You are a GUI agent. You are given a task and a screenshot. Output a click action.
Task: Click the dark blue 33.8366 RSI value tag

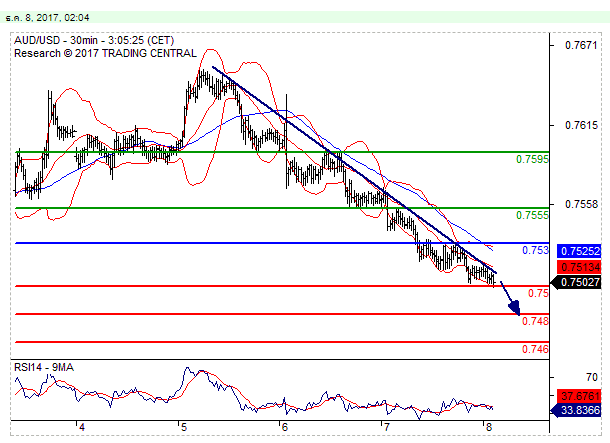tap(576, 410)
